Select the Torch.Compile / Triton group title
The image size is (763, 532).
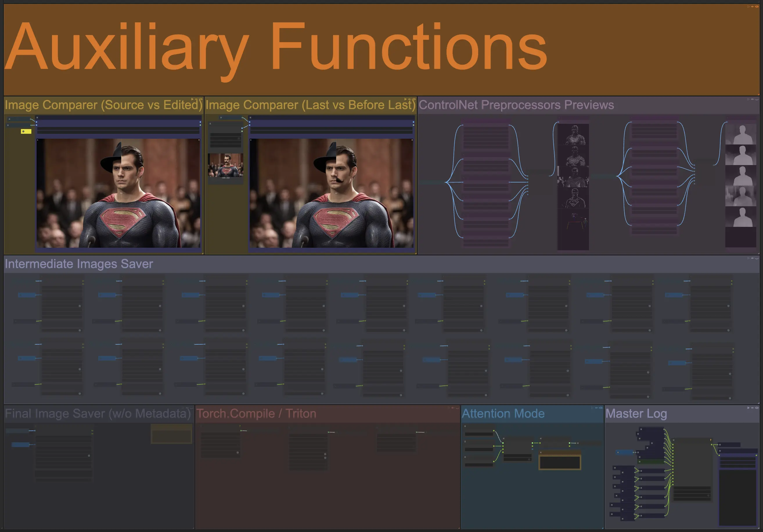[256, 414]
